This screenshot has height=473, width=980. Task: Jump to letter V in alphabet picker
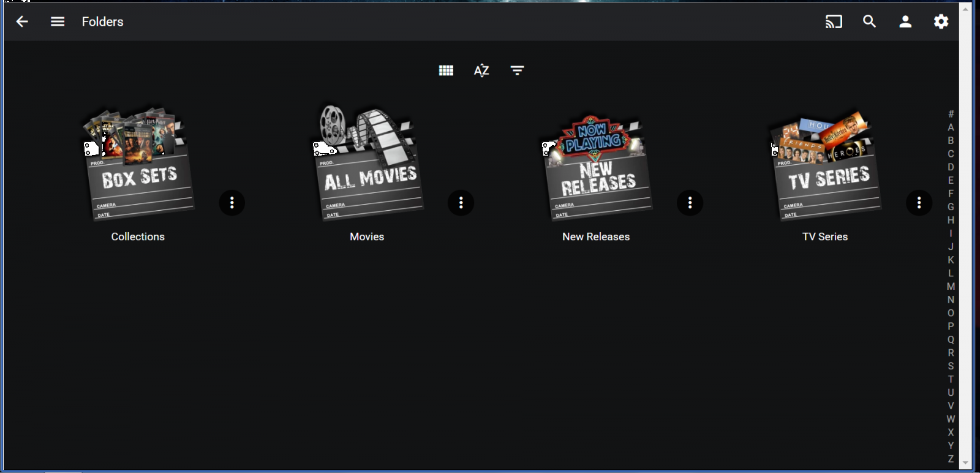pyautogui.click(x=951, y=406)
